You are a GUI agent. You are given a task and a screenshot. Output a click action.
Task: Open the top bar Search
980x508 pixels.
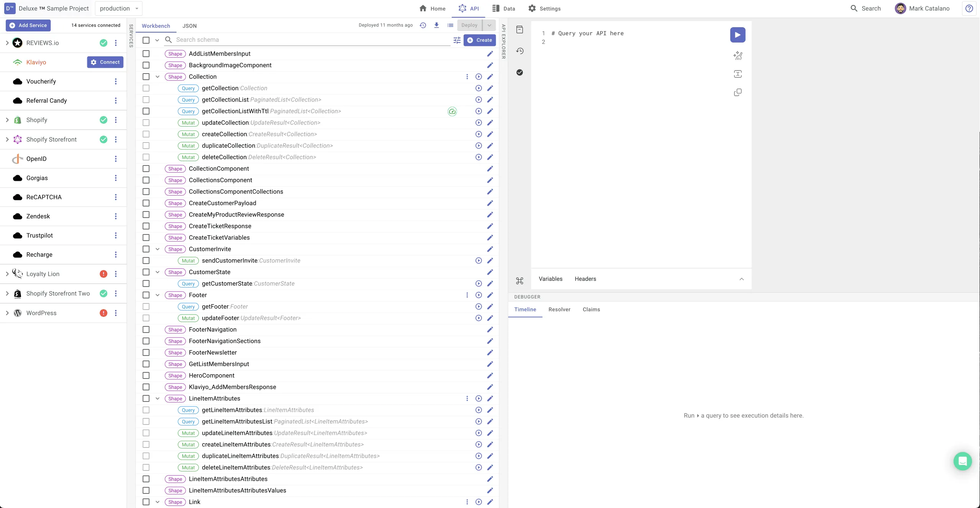coord(866,8)
